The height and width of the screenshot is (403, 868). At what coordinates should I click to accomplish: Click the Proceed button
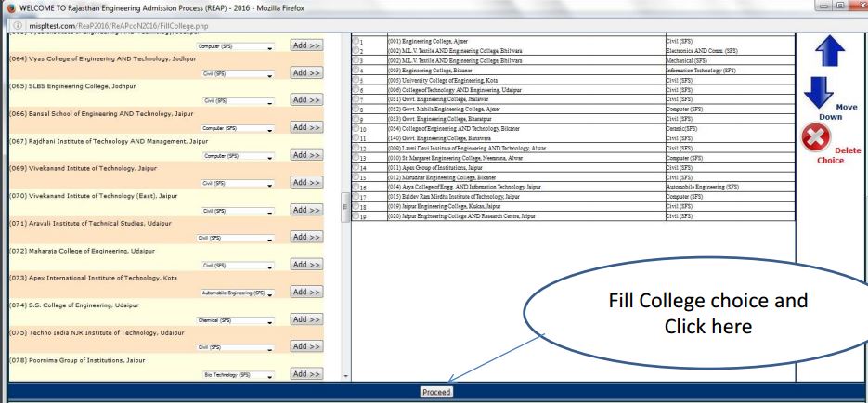tap(435, 393)
